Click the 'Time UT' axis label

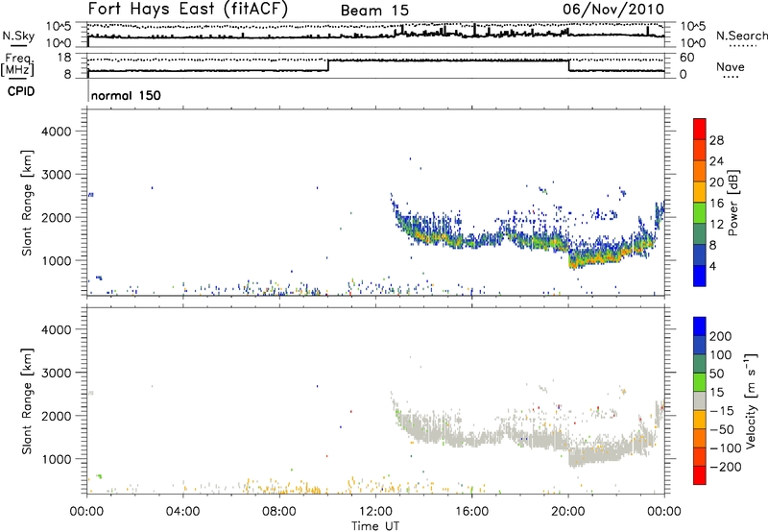[x=375, y=526]
